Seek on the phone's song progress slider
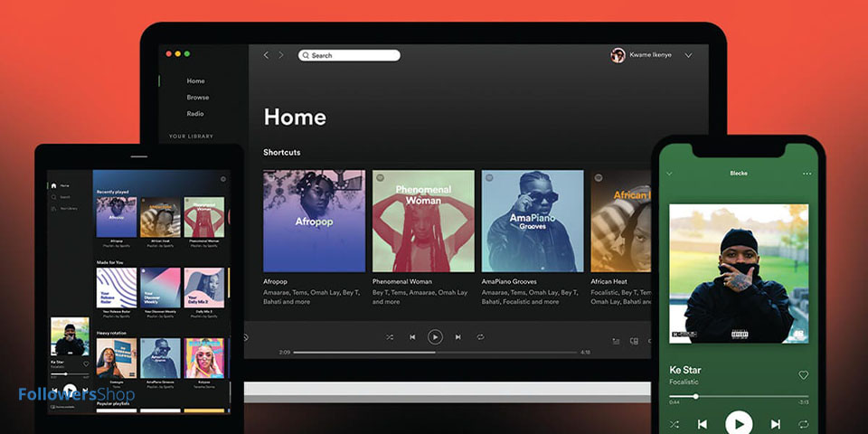Image resolution: width=868 pixels, height=434 pixels. coord(739,396)
